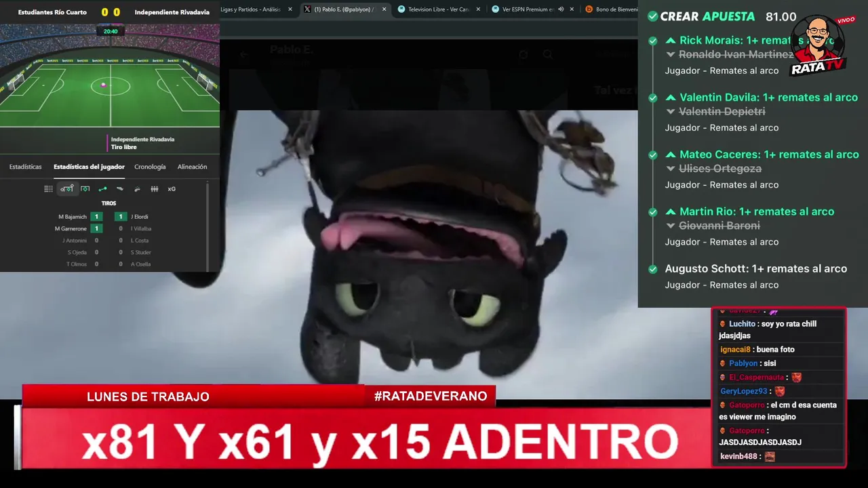
Task: Click the emote after kevinb488
Action: [770, 457]
